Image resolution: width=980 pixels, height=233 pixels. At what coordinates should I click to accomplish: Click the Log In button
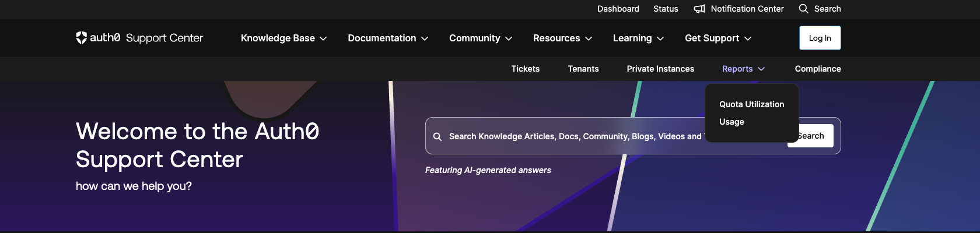(820, 38)
